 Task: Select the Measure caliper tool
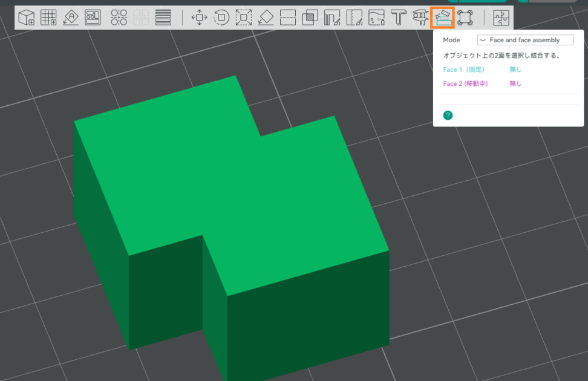click(420, 18)
